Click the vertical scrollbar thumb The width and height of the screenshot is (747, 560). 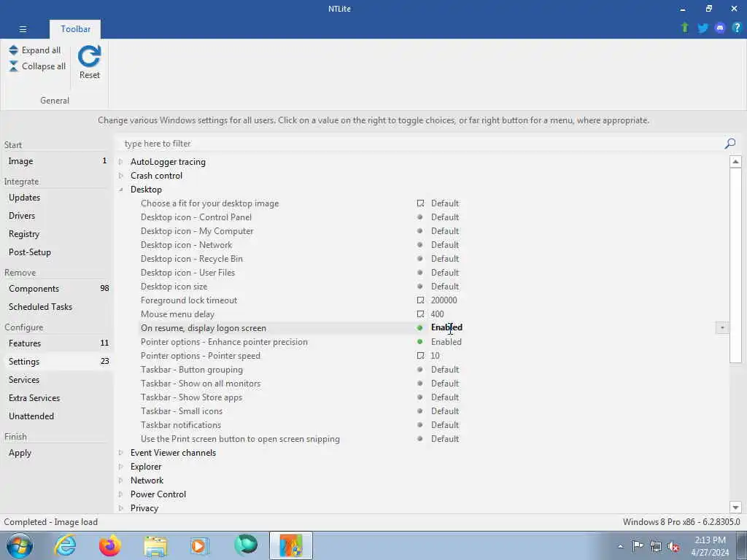pyautogui.click(x=735, y=265)
